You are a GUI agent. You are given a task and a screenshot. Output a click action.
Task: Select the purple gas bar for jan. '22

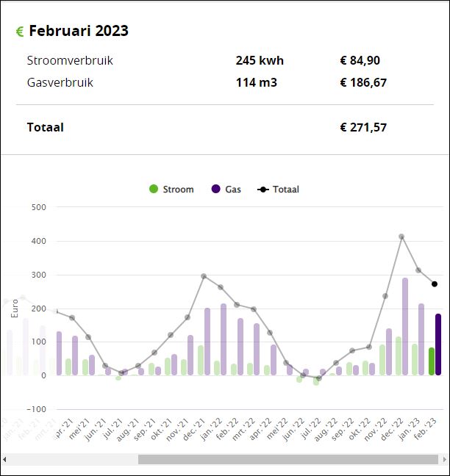[224, 339]
